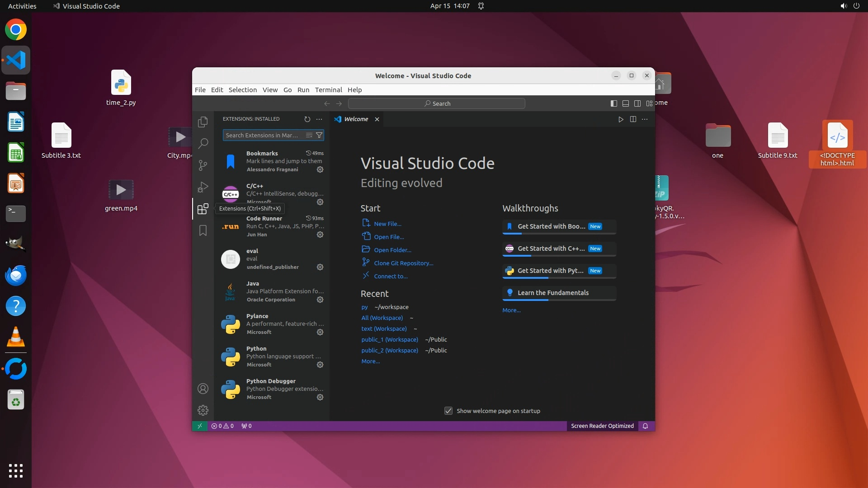
Task: Open the Accounts menu in activity bar
Action: (203, 389)
